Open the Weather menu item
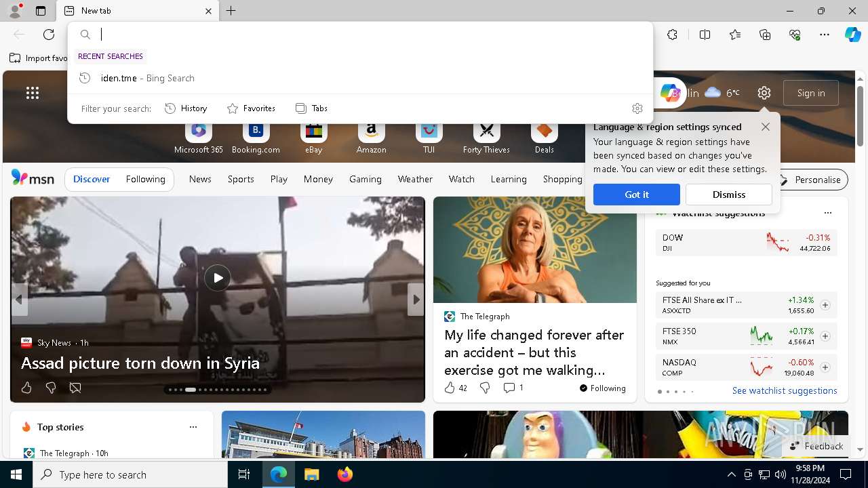The height and width of the screenshot is (488, 868). tap(415, 179)
